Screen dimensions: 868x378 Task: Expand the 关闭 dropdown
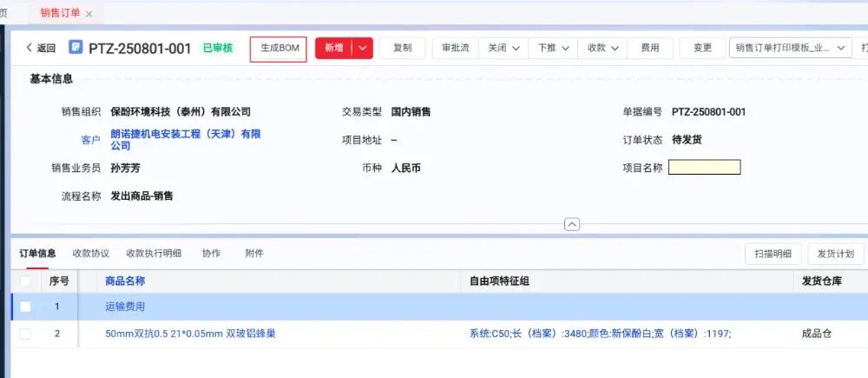[503, 48]
